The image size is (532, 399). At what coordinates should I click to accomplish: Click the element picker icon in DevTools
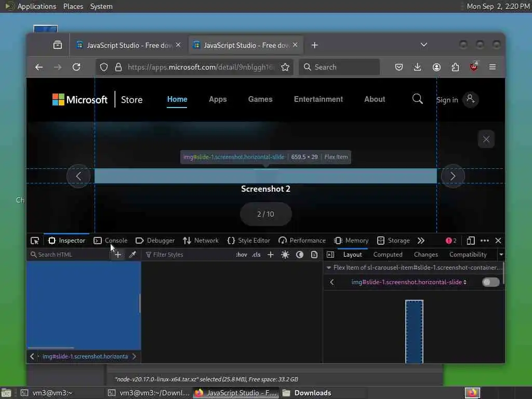[35, 241]
